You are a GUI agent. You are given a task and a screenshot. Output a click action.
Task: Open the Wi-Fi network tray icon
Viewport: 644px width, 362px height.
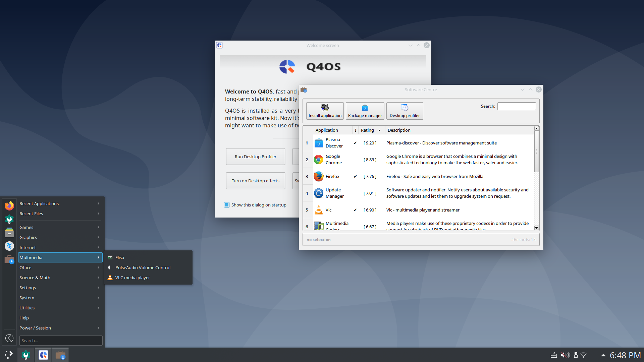(x=583, y=355)
